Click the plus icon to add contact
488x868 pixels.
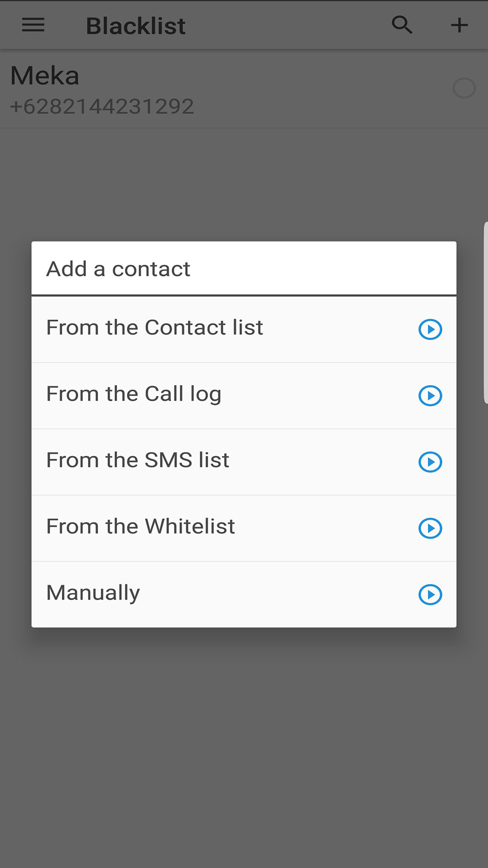459,25
